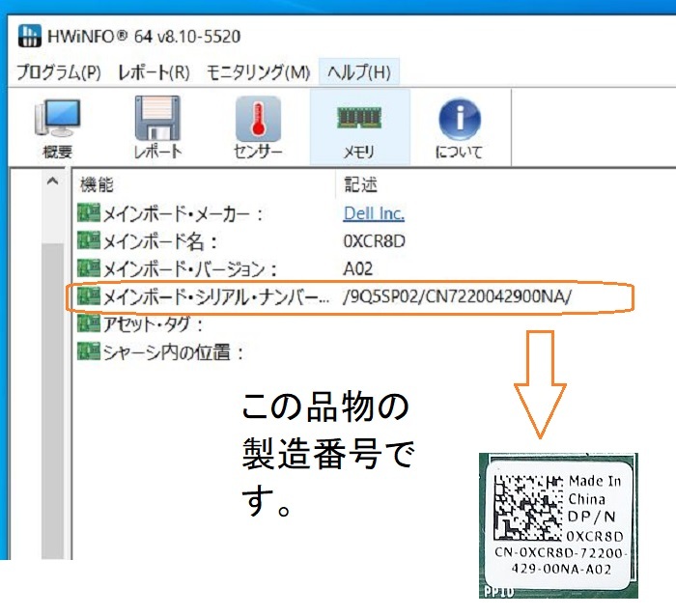Select the シャーシ内の位置 label
The height and width of the screenshot is (616, 676).
tap(173, 351)
